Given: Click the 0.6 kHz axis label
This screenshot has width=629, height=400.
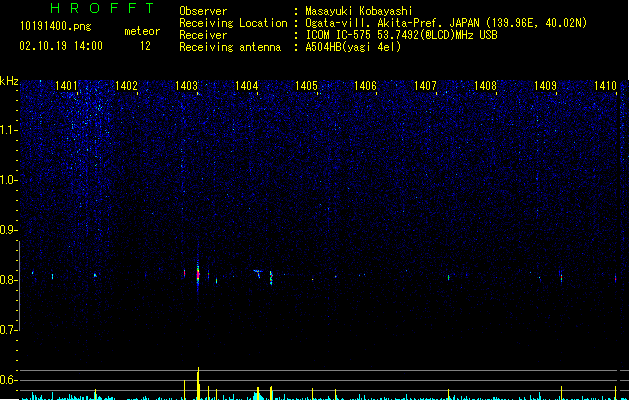Looking at the screenshot, I should pos(8,380).
